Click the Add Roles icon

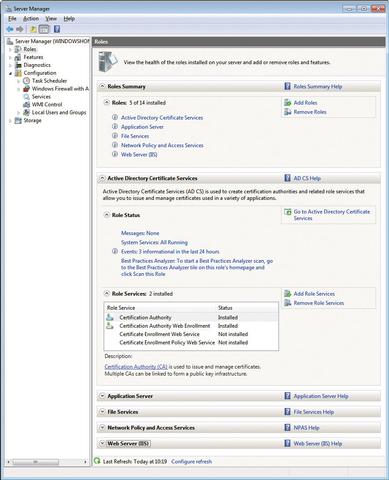pos(287,103)
